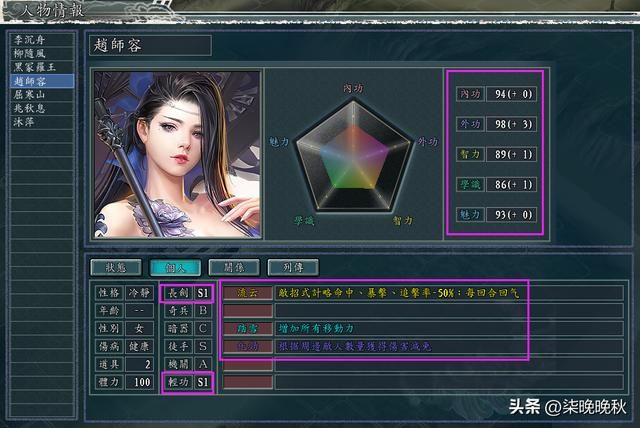This screenshot has height=428, width=640.
Task: Select the 黑冢羅王 entry in the list
Action: point(42,67)
